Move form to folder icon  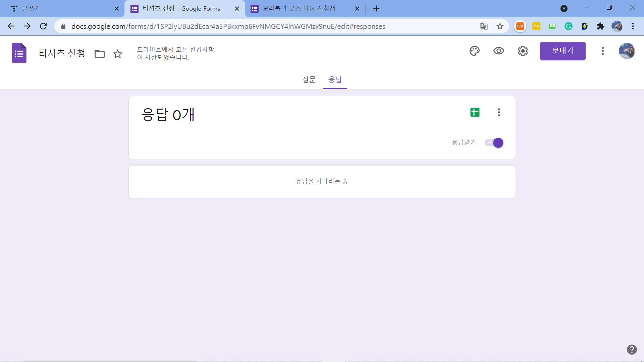[100, 54]
